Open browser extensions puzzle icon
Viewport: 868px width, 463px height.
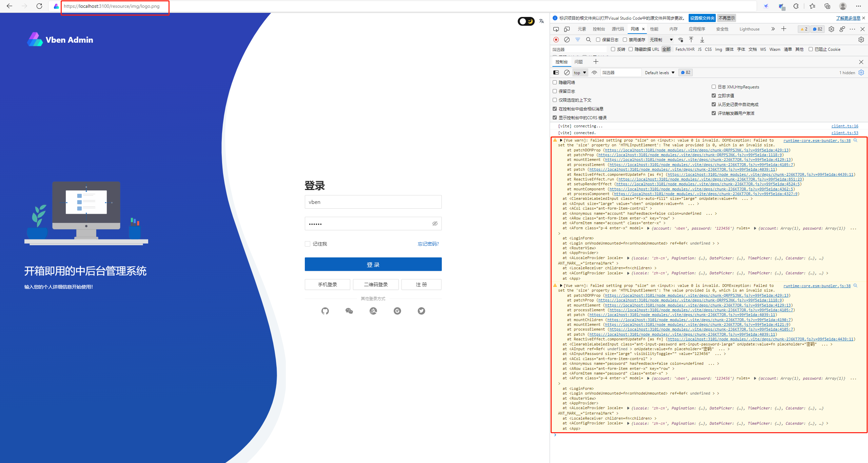[796, 6]
